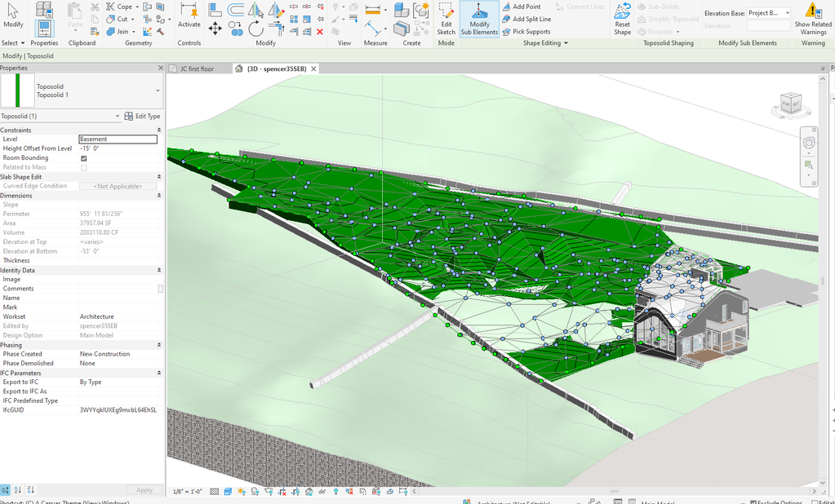835x504 pixels.
Task: Toggle the Properties palette ribbon button
Action: [x=43, y=29]
